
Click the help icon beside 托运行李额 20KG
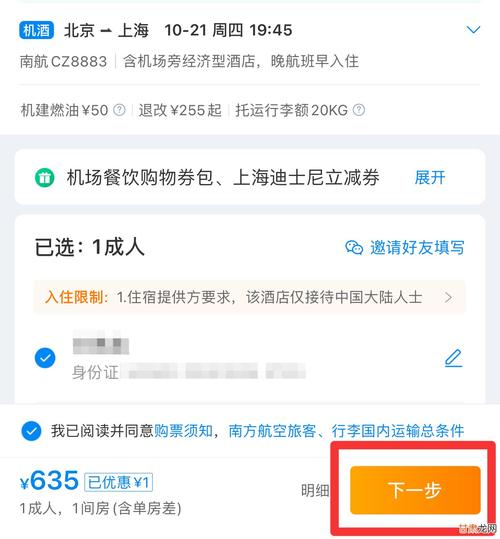359,110
